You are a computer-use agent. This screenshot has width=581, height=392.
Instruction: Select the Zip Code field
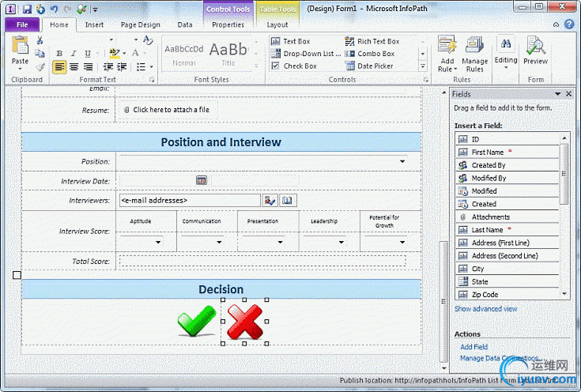(507, 295)
